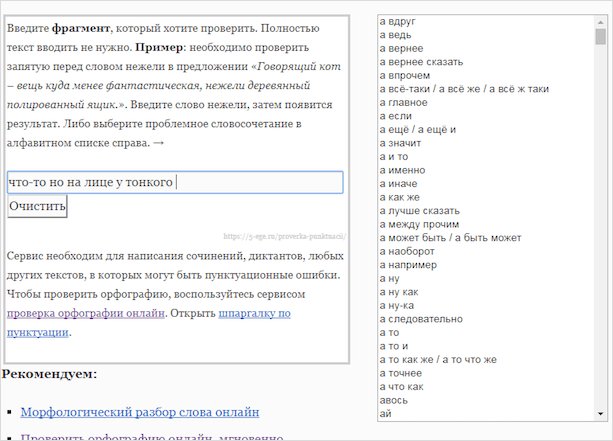This screenshot has height=441, width=613.
Task: Open Морфологический разбор слова онлайн link
Action: (x=140, y=411)
